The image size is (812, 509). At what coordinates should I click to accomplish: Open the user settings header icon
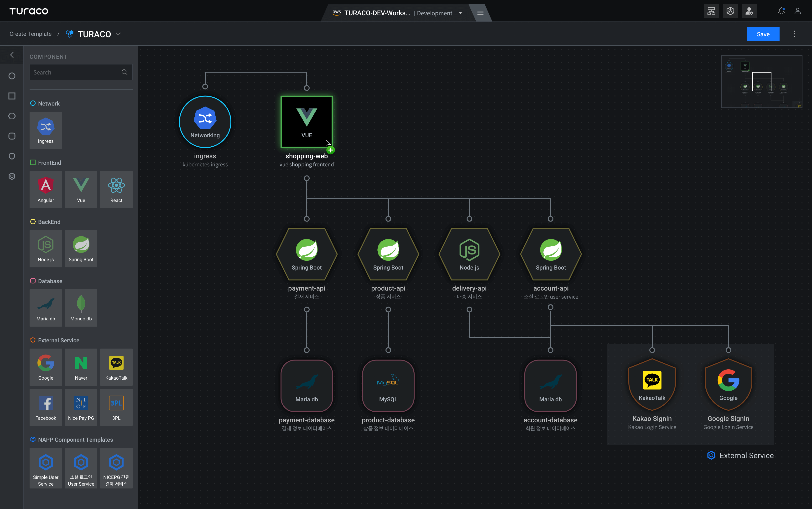750,11
